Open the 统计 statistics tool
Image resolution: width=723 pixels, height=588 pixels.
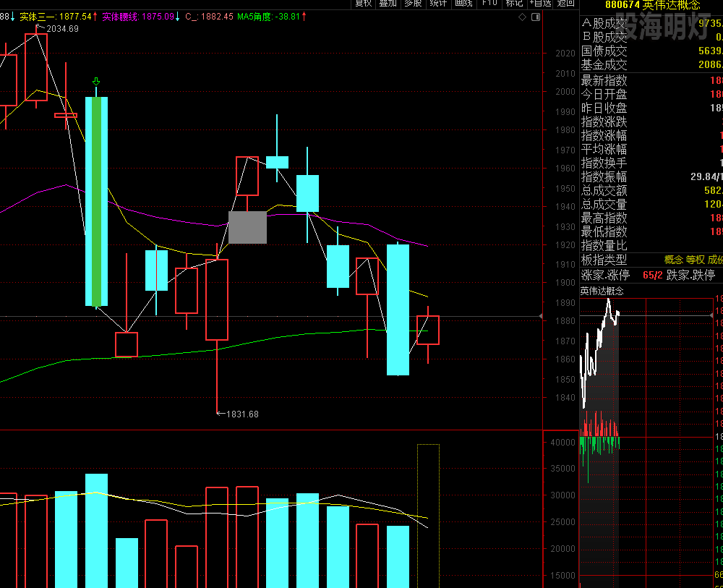pyautogui.click(x=438, y=4)
